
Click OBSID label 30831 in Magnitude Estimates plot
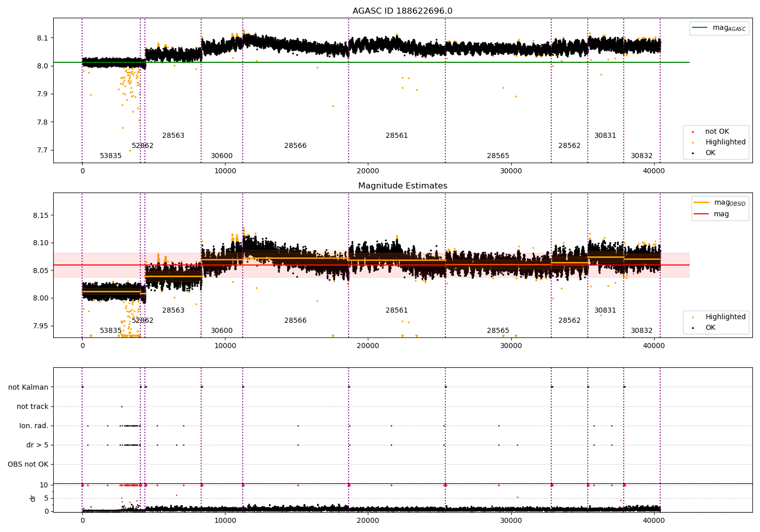605,311
